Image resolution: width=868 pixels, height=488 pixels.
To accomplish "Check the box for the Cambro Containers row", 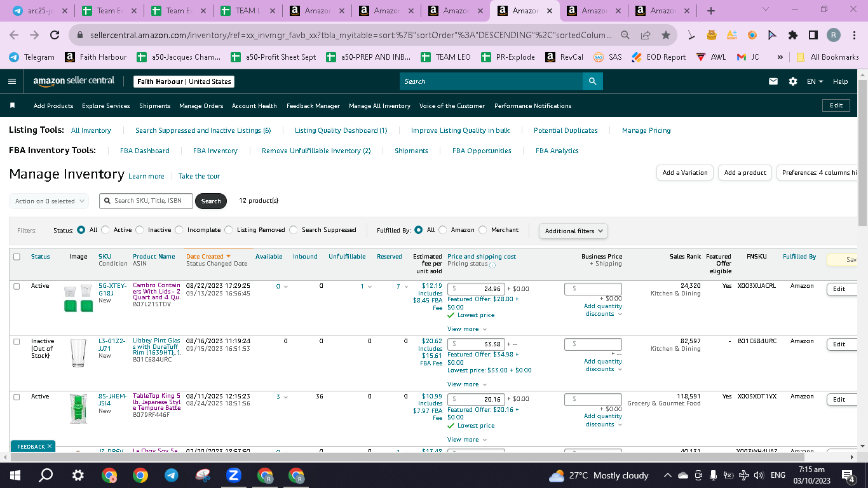I will [17, 286].
